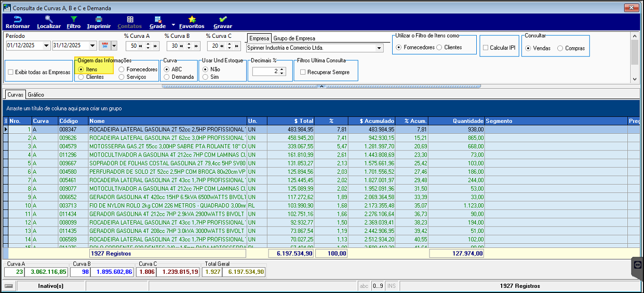
Task: Open the period calendar icon
Action: coord(104,46)
